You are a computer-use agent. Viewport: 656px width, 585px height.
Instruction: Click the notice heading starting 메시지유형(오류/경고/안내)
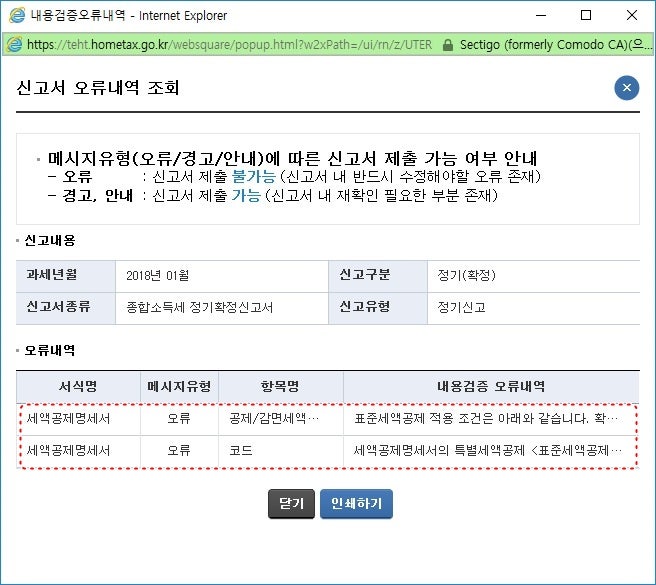292,159
